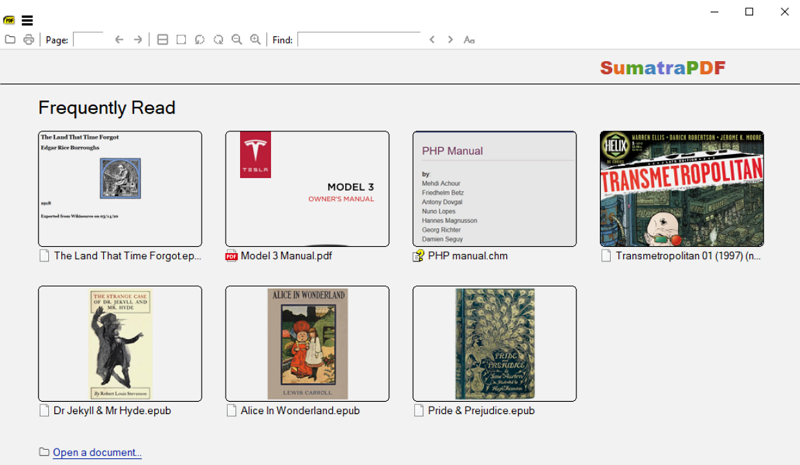Toggle match case for Find
The image size is (800, 465).
coord(469,40)
